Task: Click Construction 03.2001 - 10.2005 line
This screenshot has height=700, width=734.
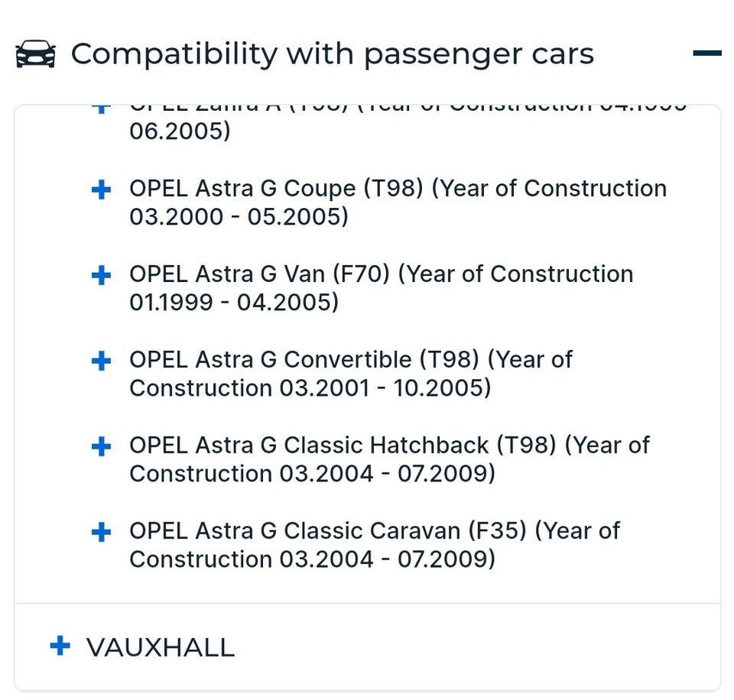Action: pos(310,389)
